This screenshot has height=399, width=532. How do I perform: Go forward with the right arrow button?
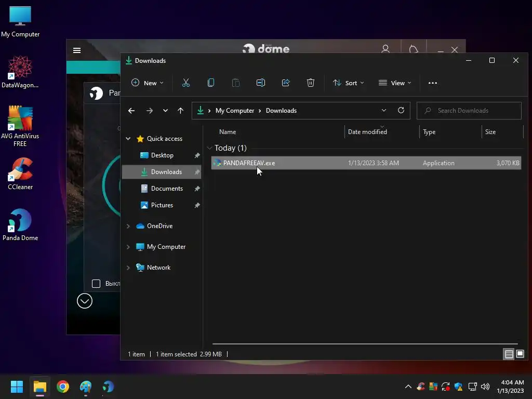[x=149, y=111]
